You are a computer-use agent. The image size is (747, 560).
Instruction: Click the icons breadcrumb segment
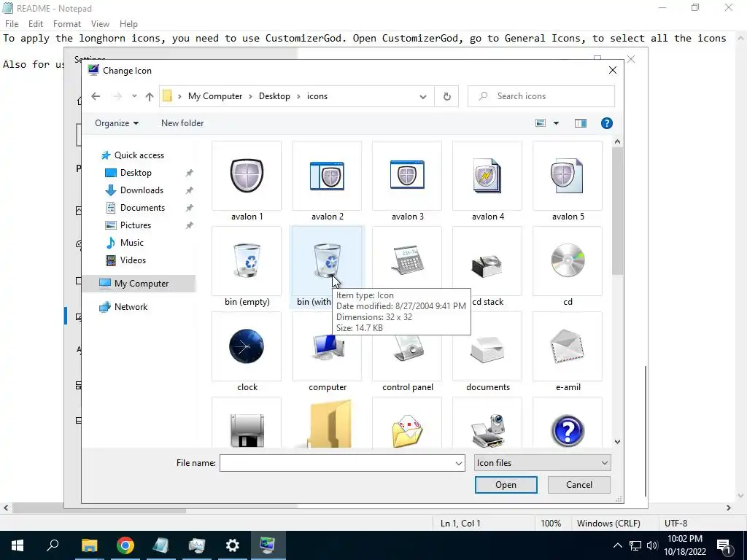tap(317, 96)
